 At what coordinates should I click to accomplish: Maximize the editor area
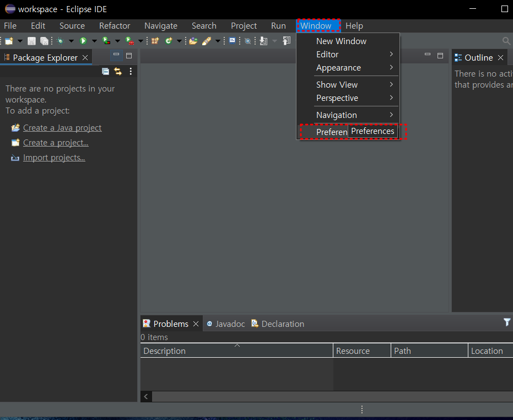[440, 56]
